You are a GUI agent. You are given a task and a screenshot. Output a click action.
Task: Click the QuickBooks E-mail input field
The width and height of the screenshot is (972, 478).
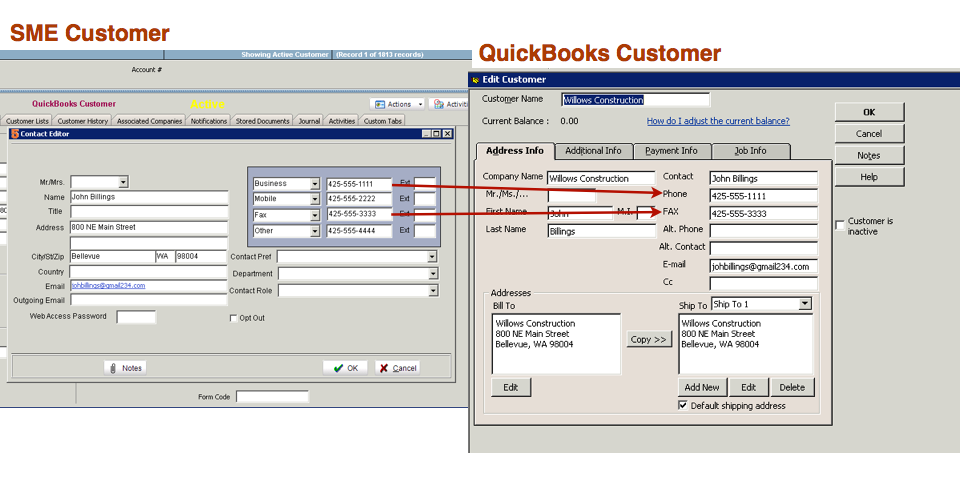[x=764, y=267]
